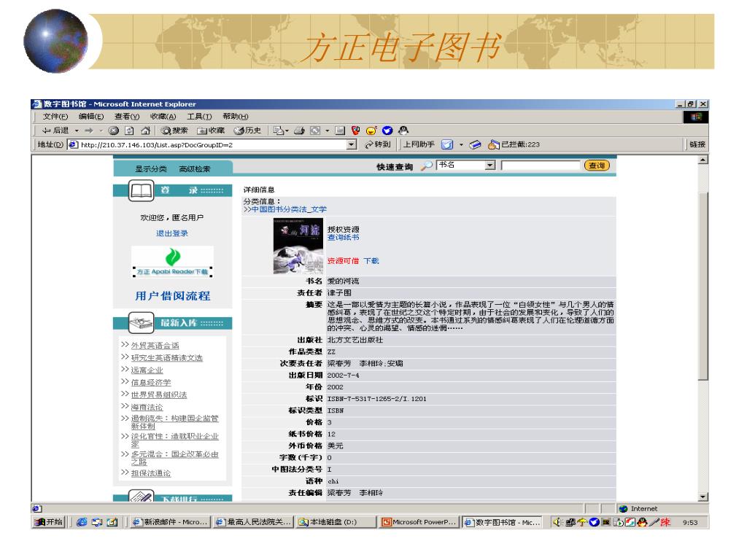Open the Forward button history dropdown arrow
747x560 pixels.
click(101, 131)
